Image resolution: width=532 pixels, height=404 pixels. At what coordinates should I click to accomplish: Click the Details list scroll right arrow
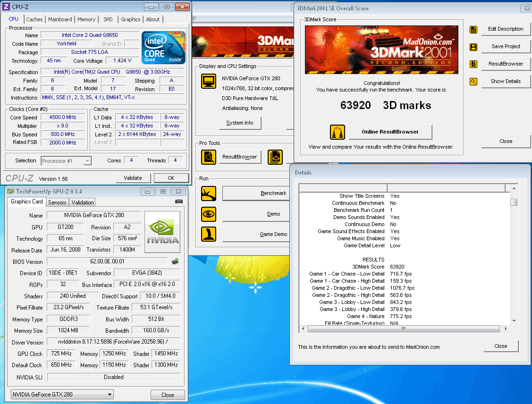pyautogui.click(x=506, y=328)
